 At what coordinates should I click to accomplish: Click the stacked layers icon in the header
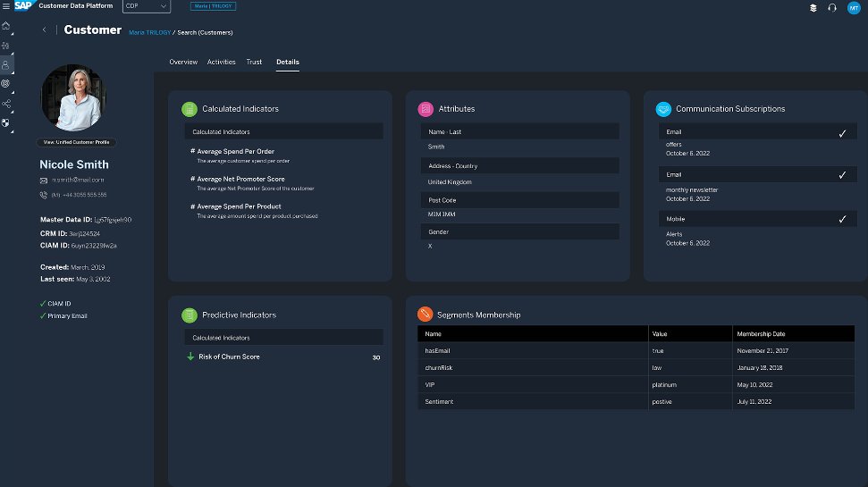[813, 7]
